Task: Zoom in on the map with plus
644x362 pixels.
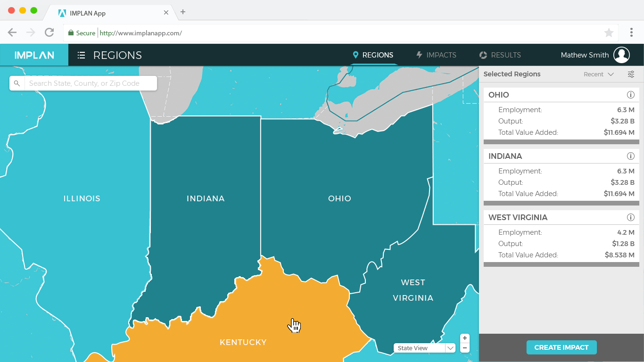Action: (x=465, y=338)
